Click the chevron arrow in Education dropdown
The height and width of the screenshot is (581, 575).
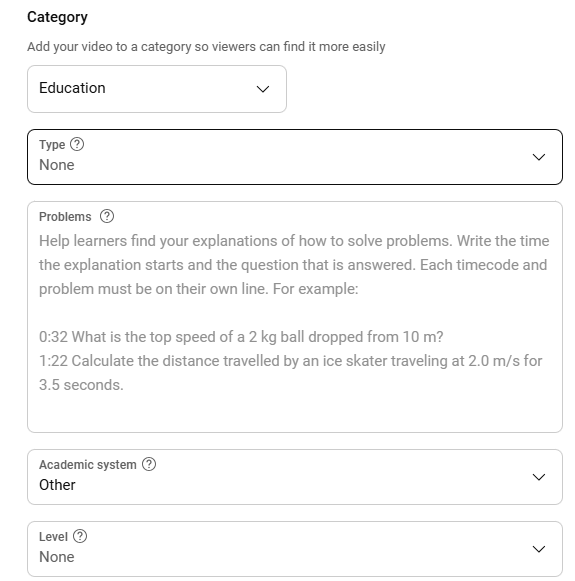tap(263, 89)
